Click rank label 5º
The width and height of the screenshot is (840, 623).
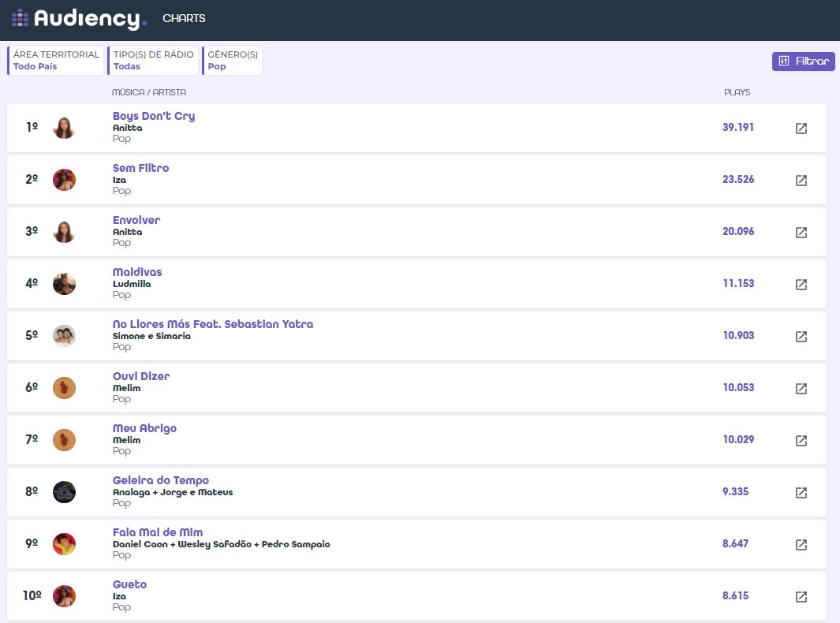click(32, 335)
